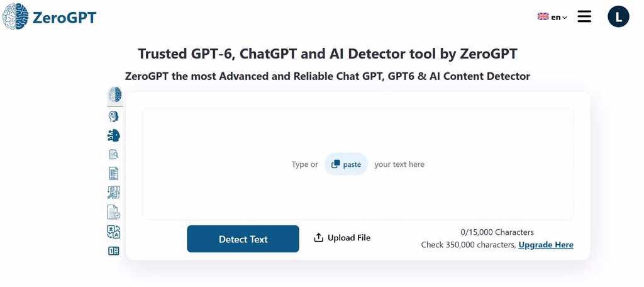Open the translator sidebar icon
This screenshot has height=287, width=644.
click(114, 232)
